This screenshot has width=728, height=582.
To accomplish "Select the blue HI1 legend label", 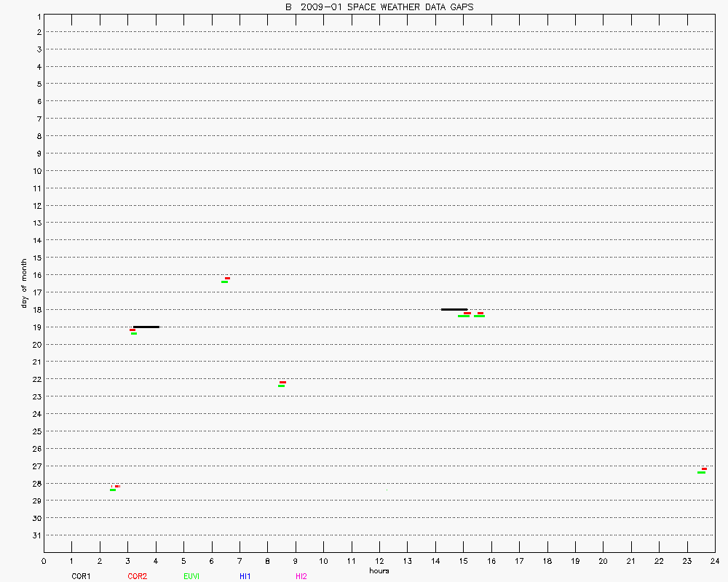I will pos(245,576).
